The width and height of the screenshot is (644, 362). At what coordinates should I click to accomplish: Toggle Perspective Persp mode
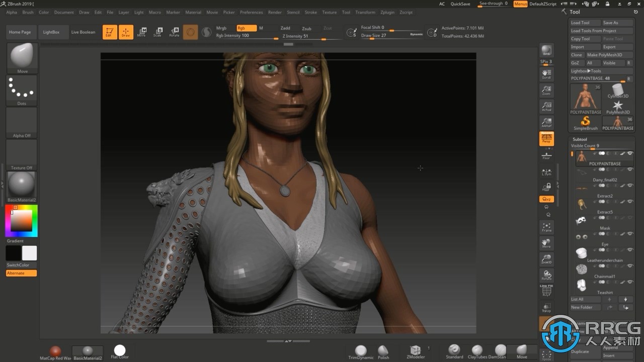[x=546, y=139]
